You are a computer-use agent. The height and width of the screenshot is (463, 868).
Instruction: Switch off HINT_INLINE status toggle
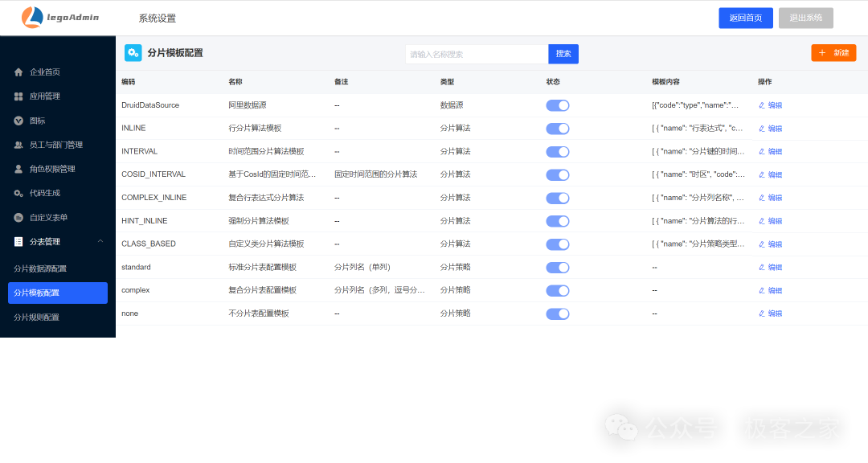(x=558, y=221)
